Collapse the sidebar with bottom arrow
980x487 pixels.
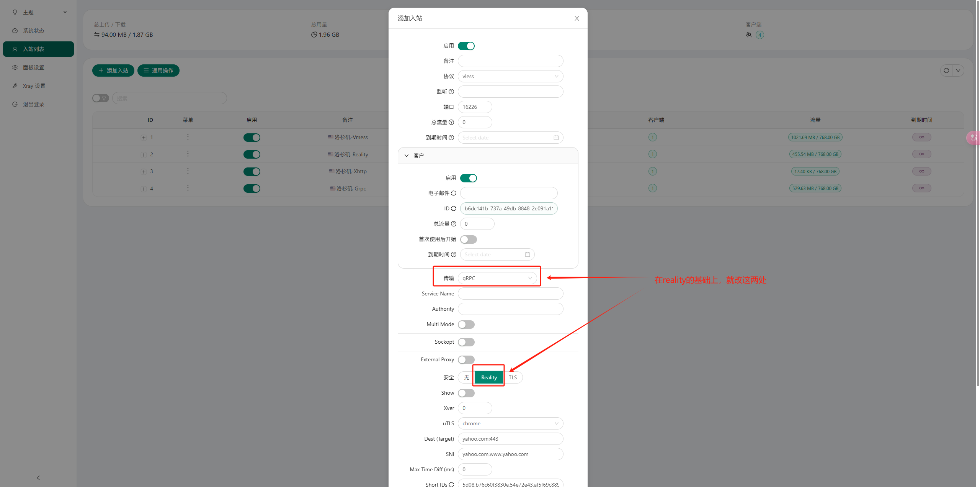[x=38, y=477]
